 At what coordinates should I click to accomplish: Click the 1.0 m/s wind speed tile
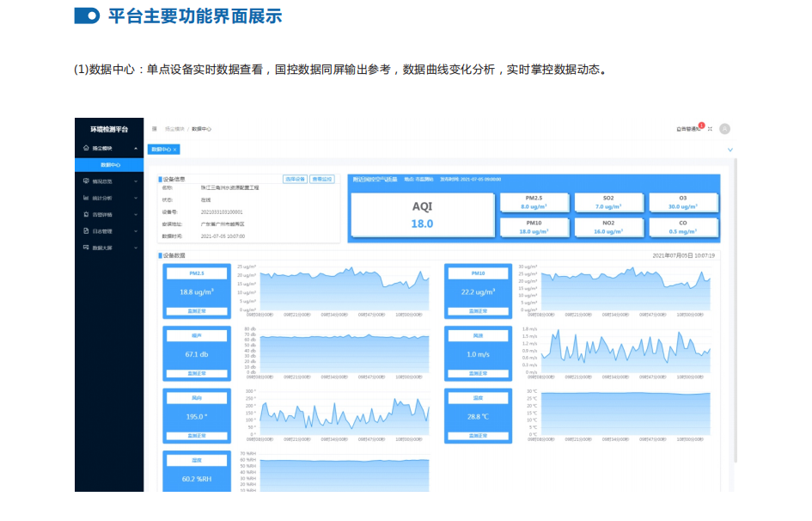[x=478, y=353]
